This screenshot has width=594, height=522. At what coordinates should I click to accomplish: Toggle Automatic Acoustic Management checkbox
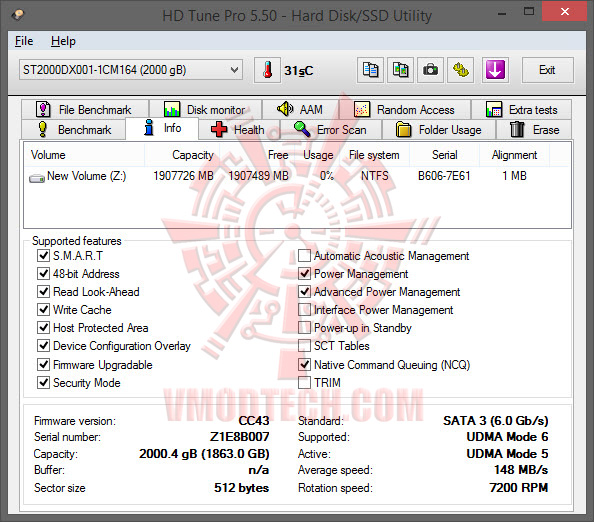(305, 256)
